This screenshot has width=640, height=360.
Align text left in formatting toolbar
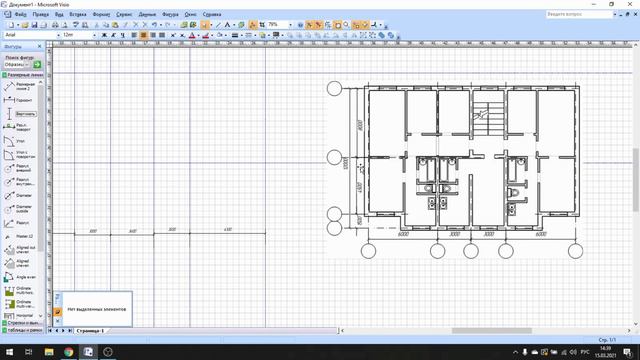134,35
